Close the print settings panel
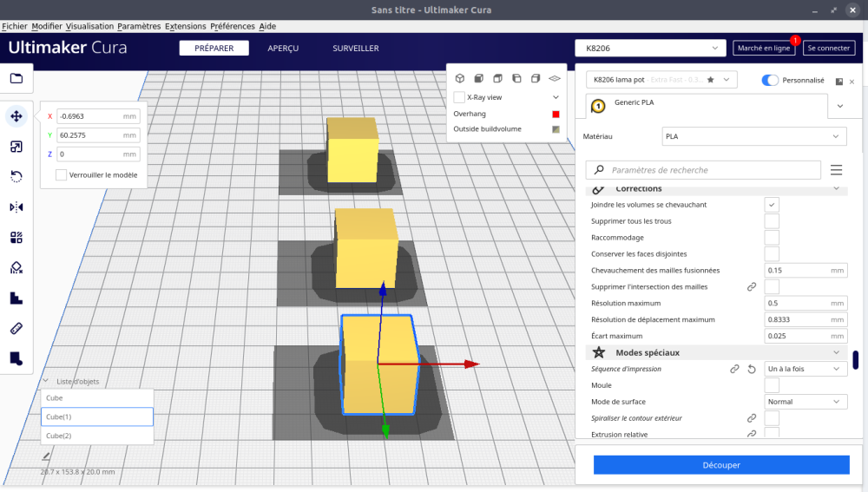Image resolution: width=868 pixels, height=492 pixels. pyautogui.click(x=852, y=82)
